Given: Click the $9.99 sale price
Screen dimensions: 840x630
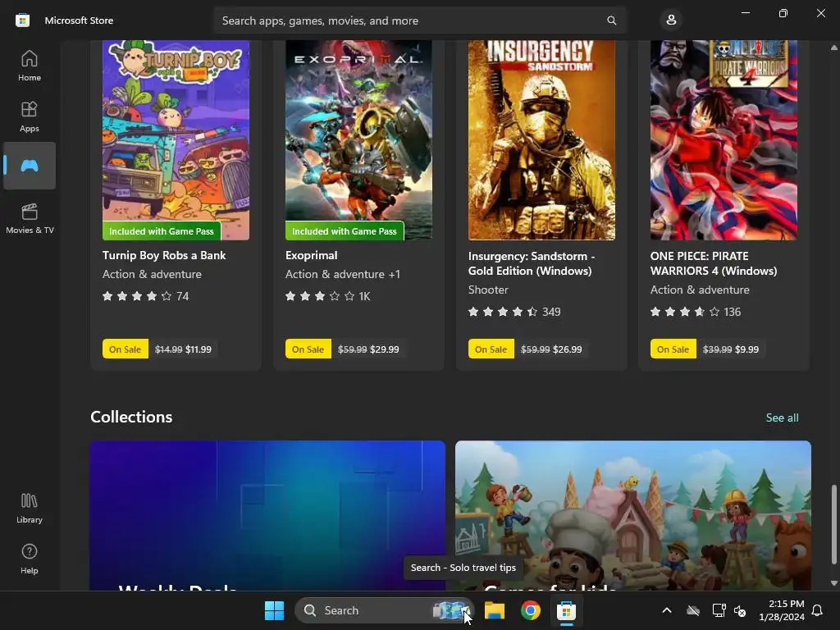Looking at the screenshot, I should (746, 349).
